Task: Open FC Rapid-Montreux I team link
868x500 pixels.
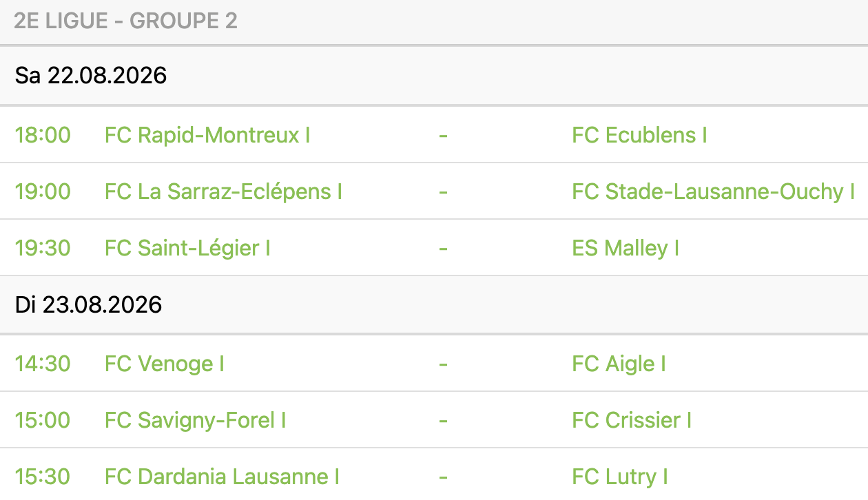Action: coord(207,135)
